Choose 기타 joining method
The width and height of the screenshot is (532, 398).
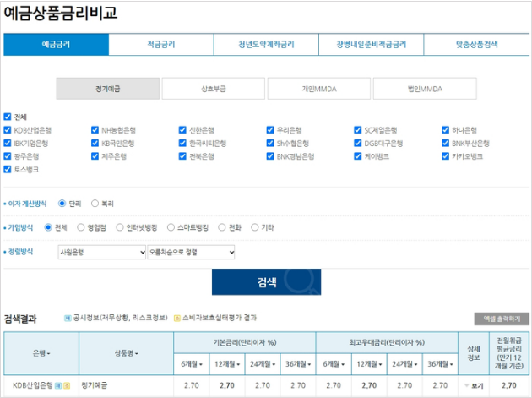coord(255,227)
